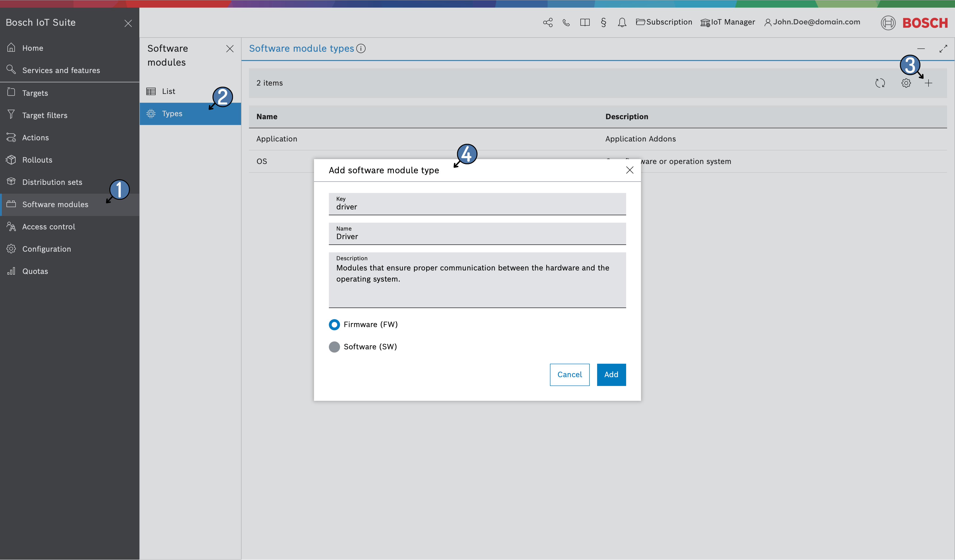Open the notifications bell

tap(622, 23)
